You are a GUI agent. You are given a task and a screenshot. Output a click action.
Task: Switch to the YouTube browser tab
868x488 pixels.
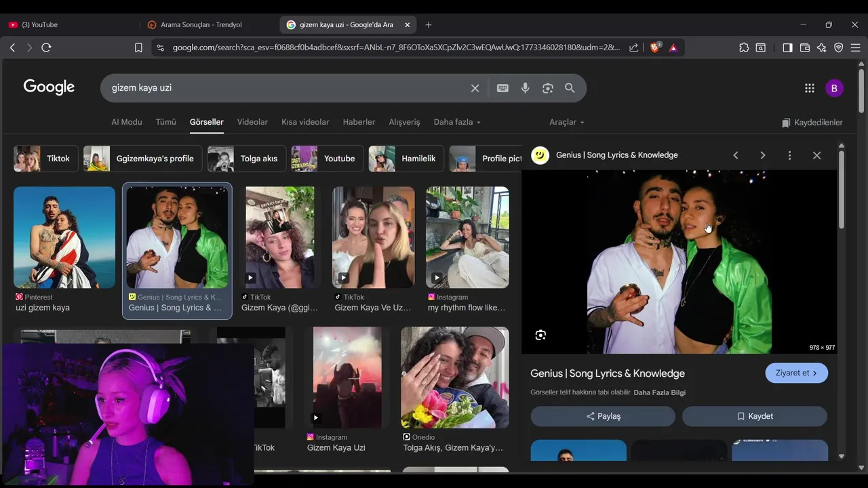pyautogui.click(x=69, y=25)
